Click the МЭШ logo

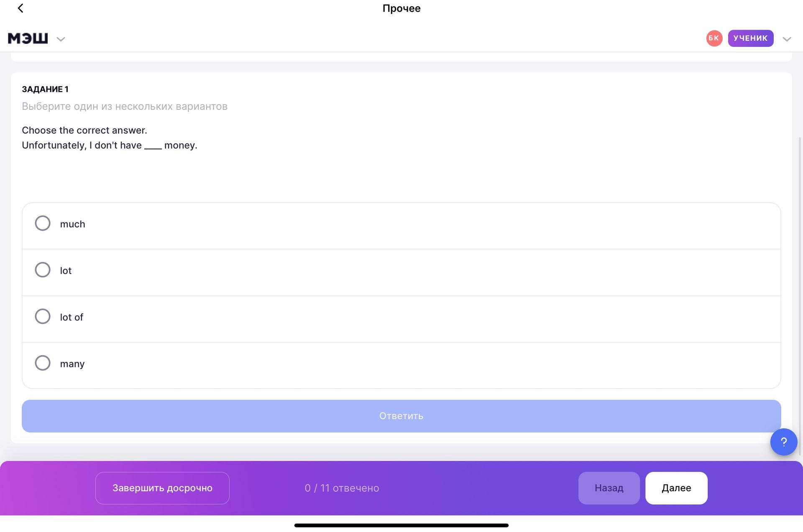(x=28, y=38)
